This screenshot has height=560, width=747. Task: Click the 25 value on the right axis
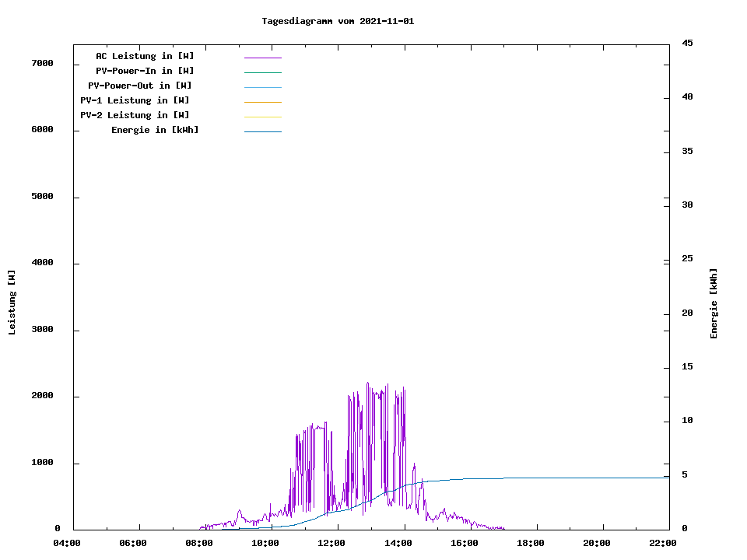(687, 259)
